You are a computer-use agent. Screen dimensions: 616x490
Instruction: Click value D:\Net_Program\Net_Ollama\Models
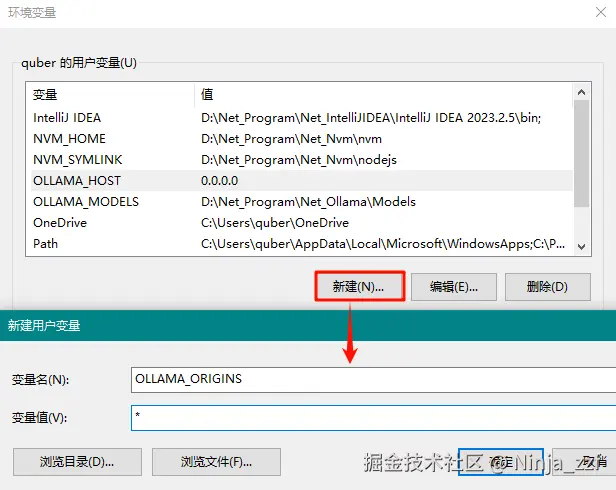pyautogui.click(x=308, y=202)
